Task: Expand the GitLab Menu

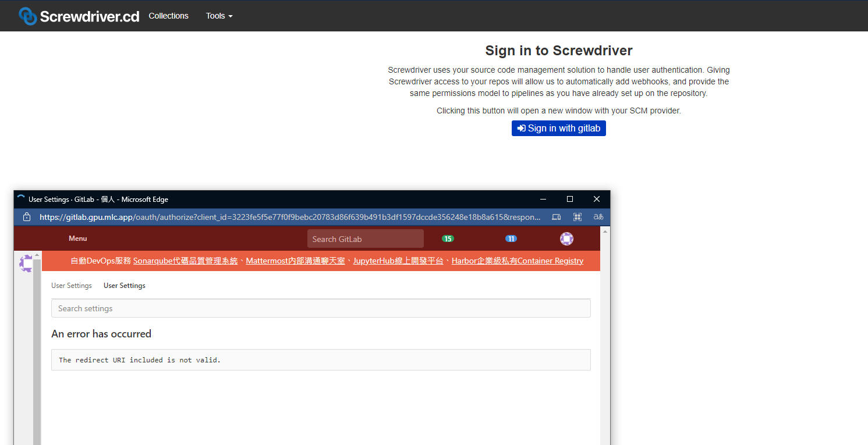Action: (77, 238)
